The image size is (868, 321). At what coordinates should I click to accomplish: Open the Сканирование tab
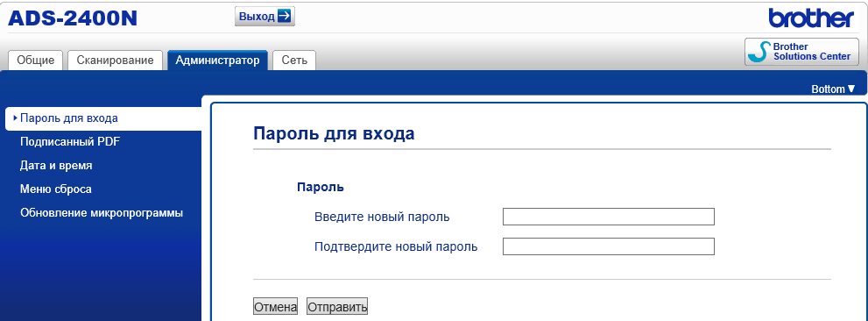point(115,61)
